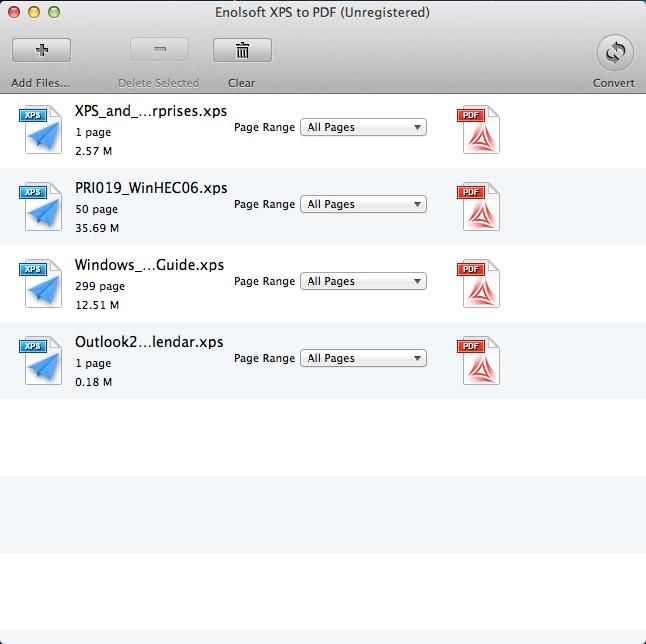Select XPS icon of XPS_and_...rprises.xps

point(40,129)
